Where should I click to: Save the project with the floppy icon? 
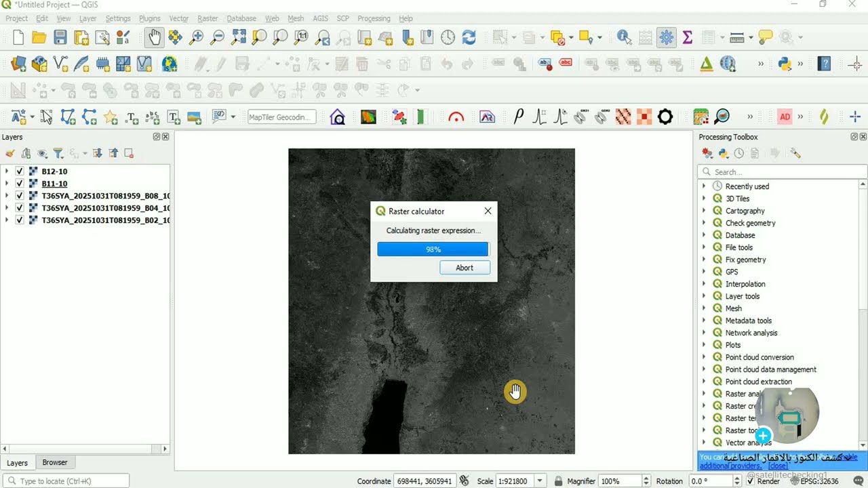coord(60,37)
